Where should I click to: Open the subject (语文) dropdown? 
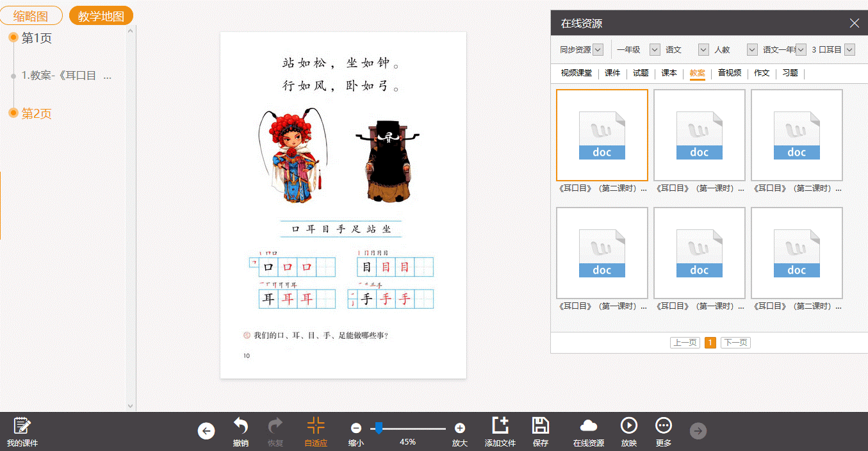tap(703, 49)
